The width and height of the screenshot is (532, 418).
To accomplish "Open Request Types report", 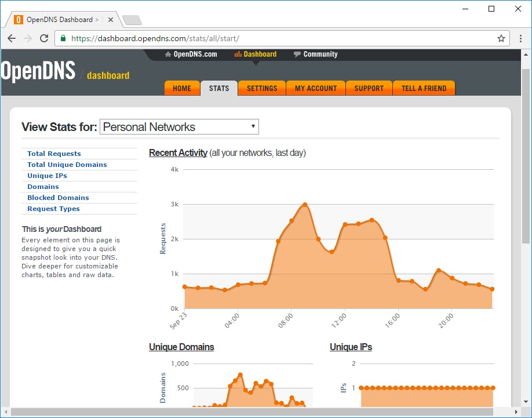I will point(54,209).
